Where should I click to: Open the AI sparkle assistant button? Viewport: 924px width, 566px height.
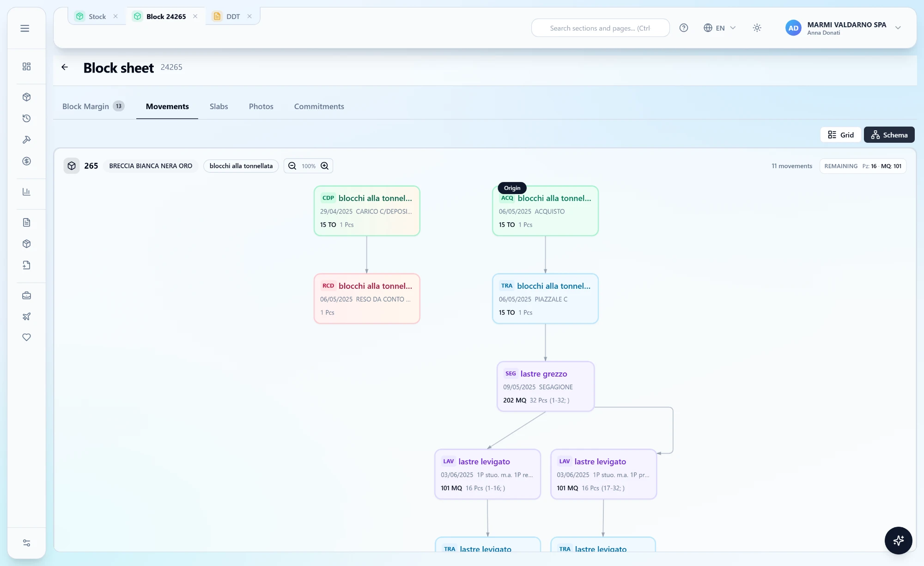click(898, 540)
